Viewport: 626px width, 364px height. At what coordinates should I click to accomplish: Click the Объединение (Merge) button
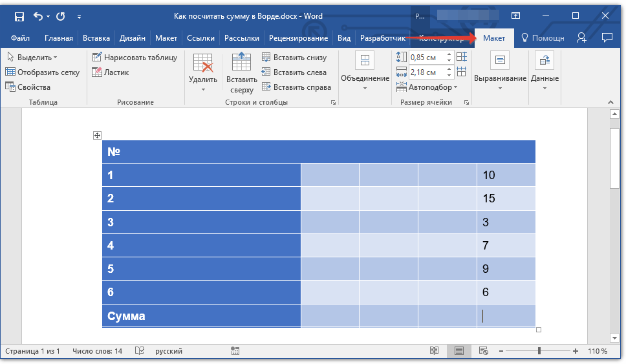[x=365, y=71]
